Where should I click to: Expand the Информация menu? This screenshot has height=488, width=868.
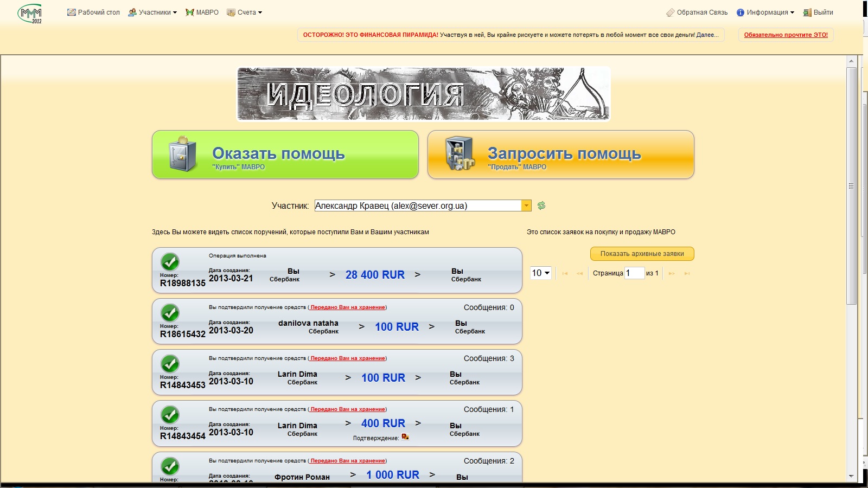pyautogui.click(x=765, y=12)
